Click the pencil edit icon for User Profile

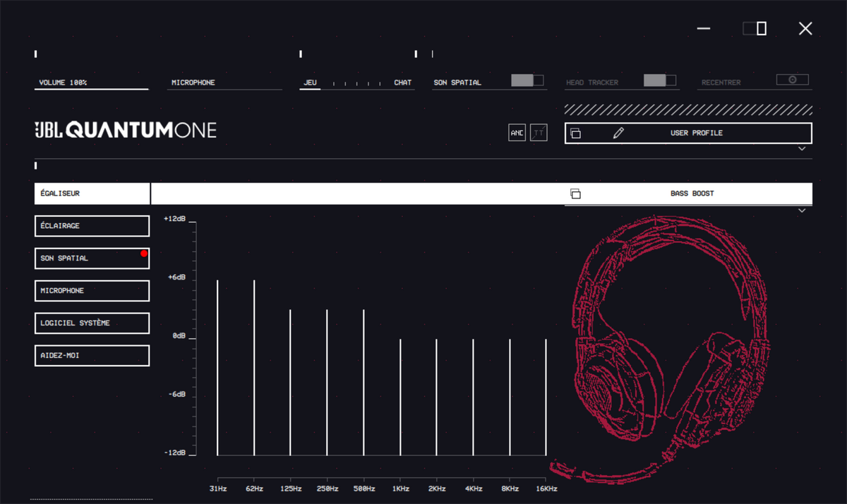pyautogui.click(x=618, y=133)
